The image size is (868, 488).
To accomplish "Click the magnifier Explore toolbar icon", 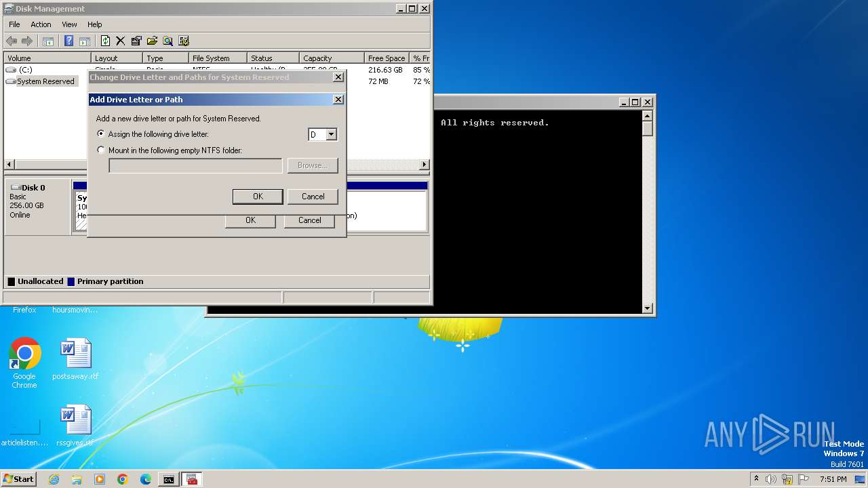I will (167, 41).
